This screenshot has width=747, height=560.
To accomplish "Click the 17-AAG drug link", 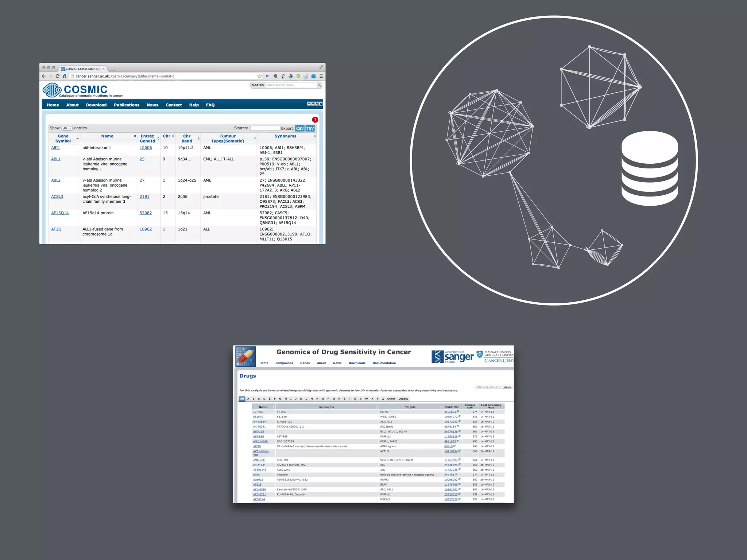I will tap(258, 412).
